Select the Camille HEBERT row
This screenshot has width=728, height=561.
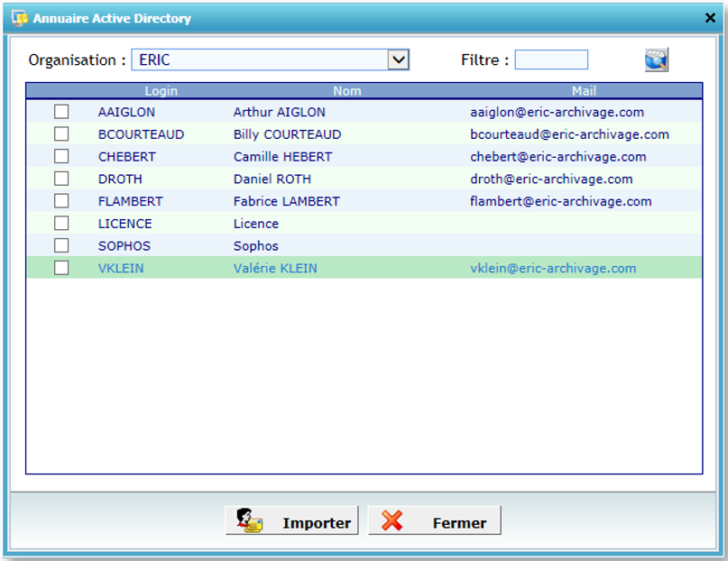coord(282,157)
